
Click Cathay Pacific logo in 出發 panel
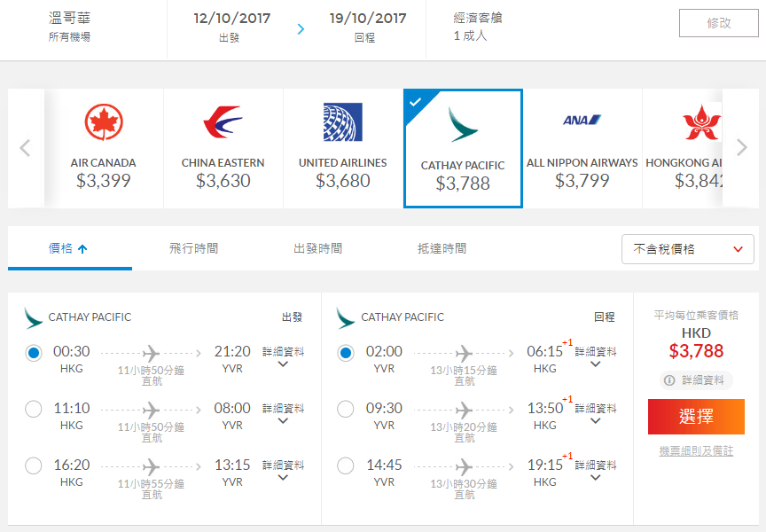point(33,318)
